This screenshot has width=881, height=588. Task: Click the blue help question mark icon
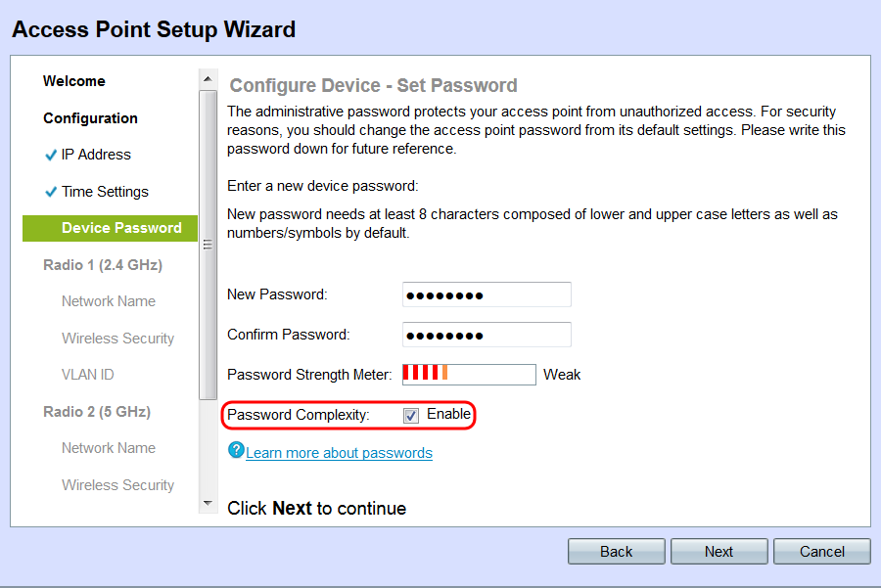pos(235,449)
